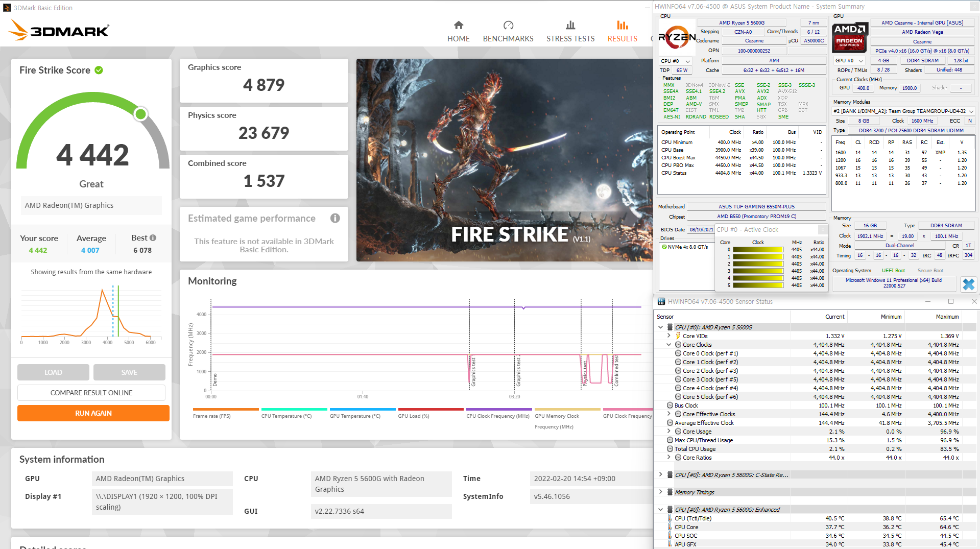Click the ASUS TUF GAMING B550M-PLUS motherboard field
The height and width of the screenshot is (549, 980).
[x=756, y=206]
